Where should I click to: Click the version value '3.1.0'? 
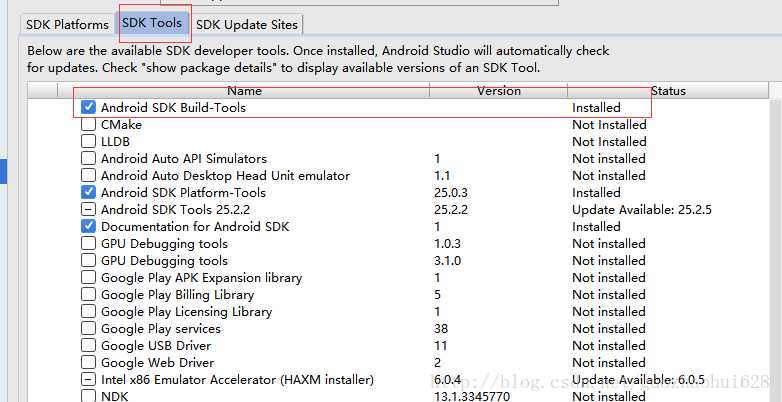447,260
